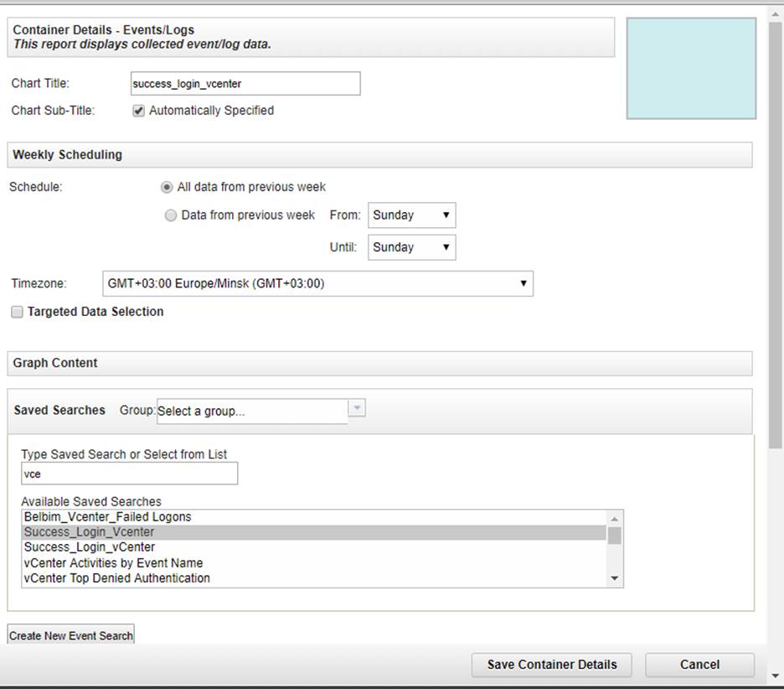Select Success_Login_vCenter with lowercase v
Screen dimensions: 784x689
314,547
